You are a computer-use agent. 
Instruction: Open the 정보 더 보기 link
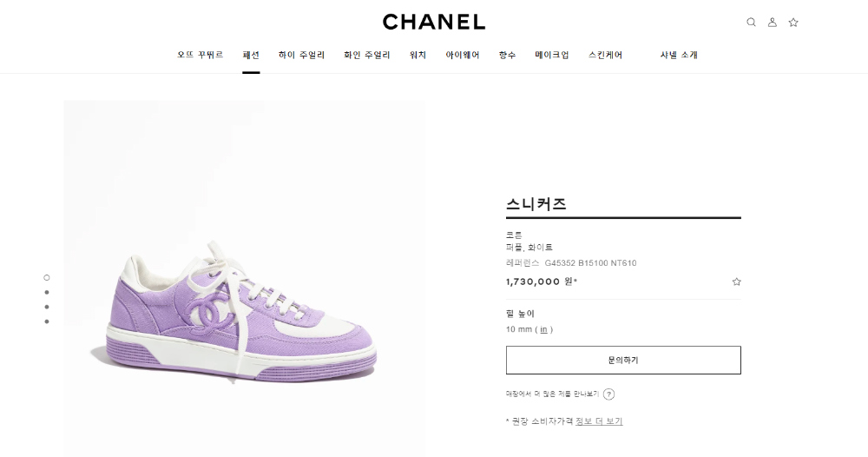[599, 421]
